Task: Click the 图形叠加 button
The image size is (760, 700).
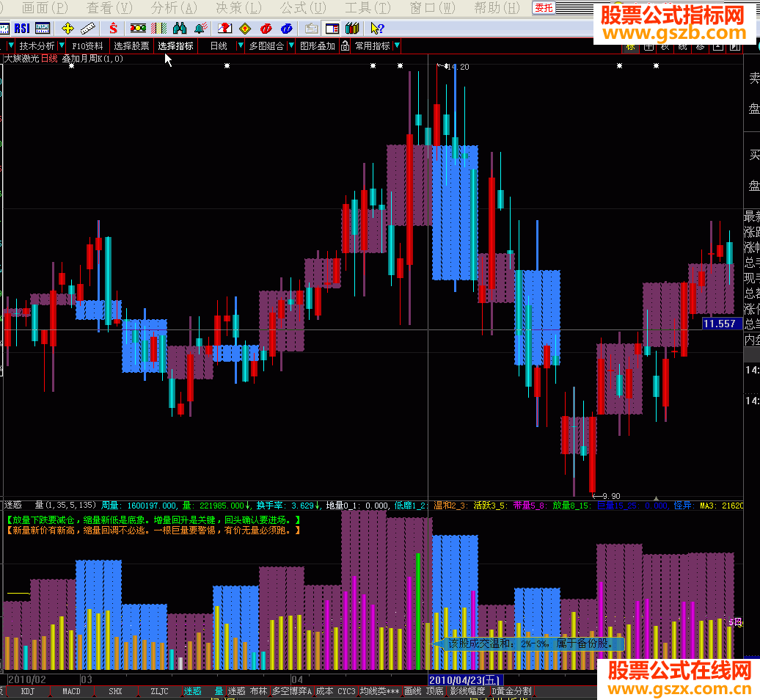Action: [318, 46]
